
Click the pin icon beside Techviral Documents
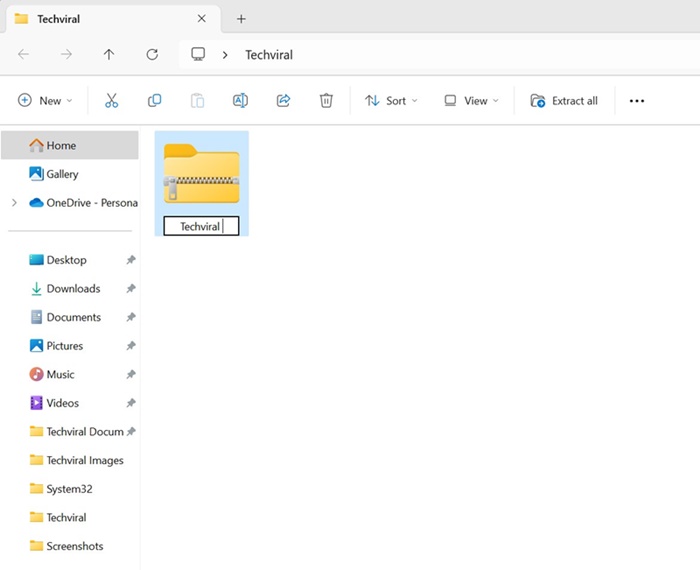point(131,431)
